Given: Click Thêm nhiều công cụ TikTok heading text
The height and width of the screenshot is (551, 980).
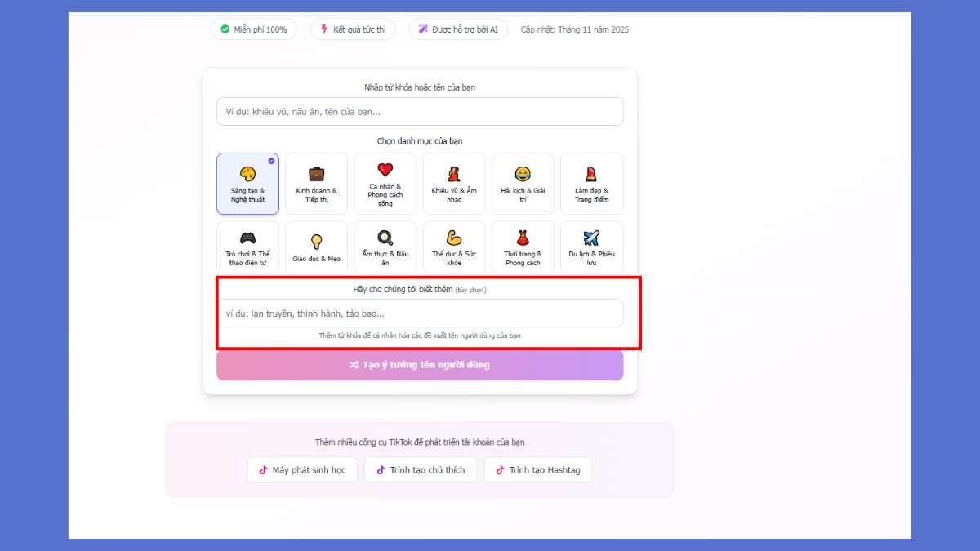Looking at the screenshot, I should coord(420,442).
